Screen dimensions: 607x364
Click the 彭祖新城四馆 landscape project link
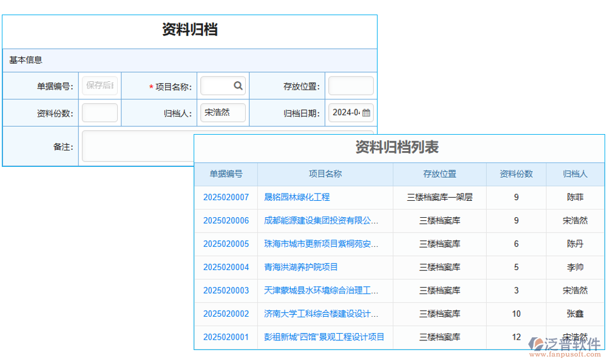click(325, 337)
